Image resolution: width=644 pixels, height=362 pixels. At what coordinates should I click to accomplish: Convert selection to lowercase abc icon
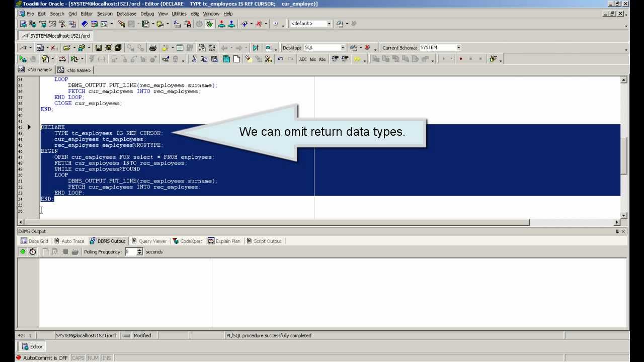click(313, 59)
